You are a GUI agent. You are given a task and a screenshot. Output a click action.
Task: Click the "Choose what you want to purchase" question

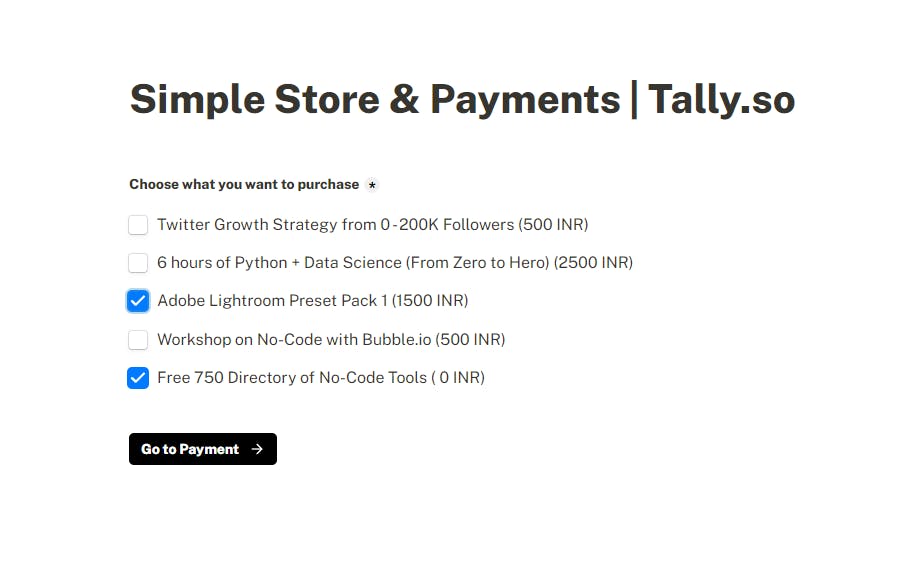(244, 185)
